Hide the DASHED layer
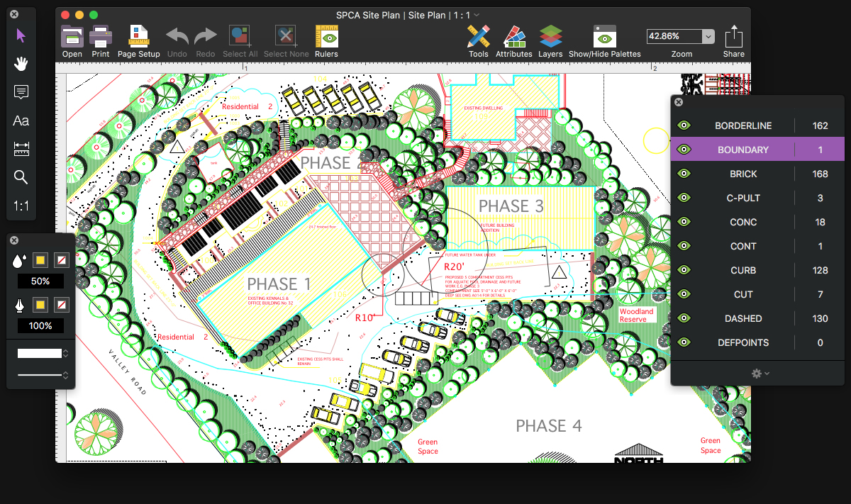The width and height of the screenshot is (851, 504). 684,318
